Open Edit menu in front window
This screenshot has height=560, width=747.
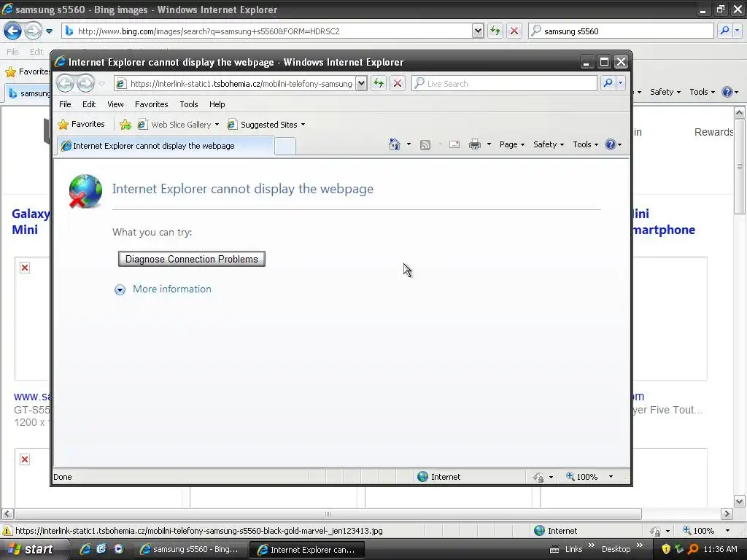click(x=89, y=104)
